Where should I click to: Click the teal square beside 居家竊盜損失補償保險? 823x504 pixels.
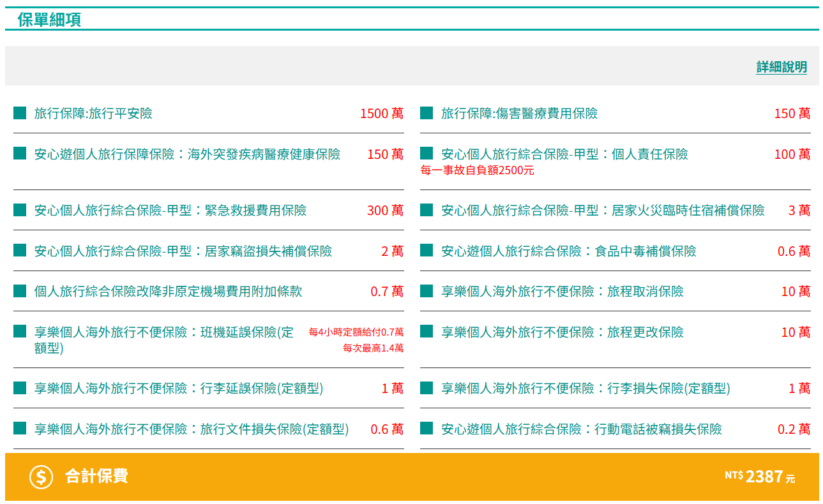[20, 251]
